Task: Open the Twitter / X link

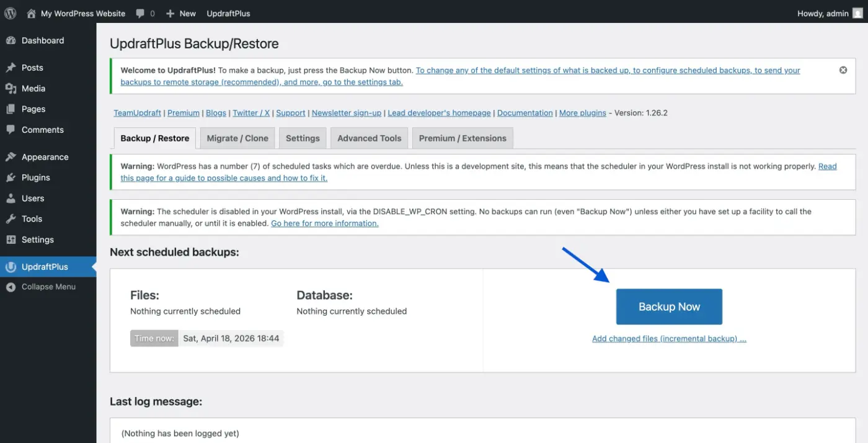Action: (x=251, y=113)
